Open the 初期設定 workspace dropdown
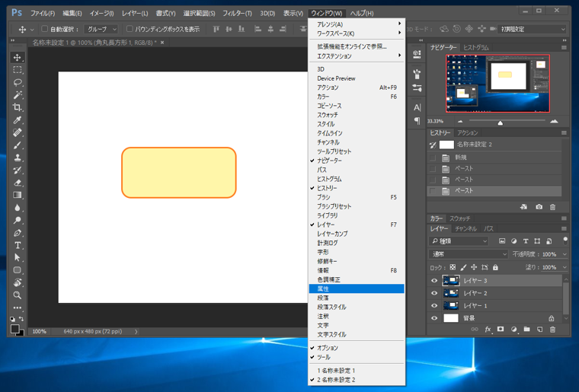Screen dimensions: 579x392 532,29
